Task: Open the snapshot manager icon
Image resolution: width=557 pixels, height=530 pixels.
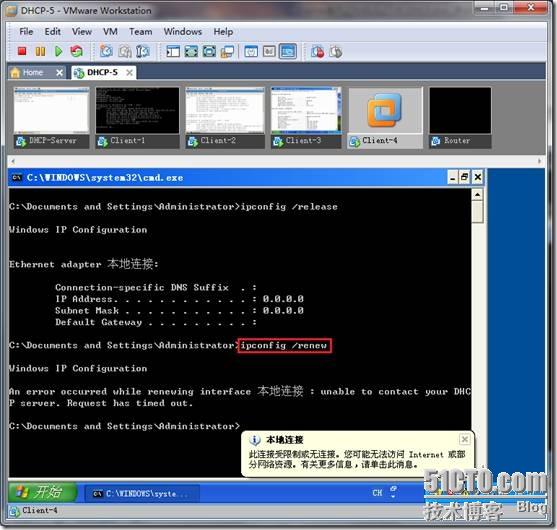Action: click(x=143, y=52)
